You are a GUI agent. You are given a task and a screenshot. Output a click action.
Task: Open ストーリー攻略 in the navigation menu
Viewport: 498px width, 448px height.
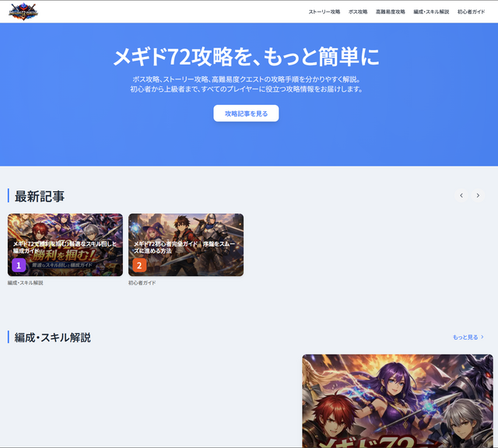coord(324,12)
